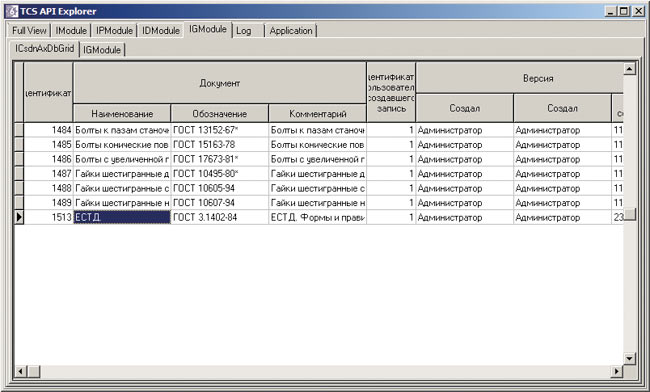Image resolution: width=650 pixels, height=392 pixels.
Task: Click ID cell 1485
Action: coord(49,145)
